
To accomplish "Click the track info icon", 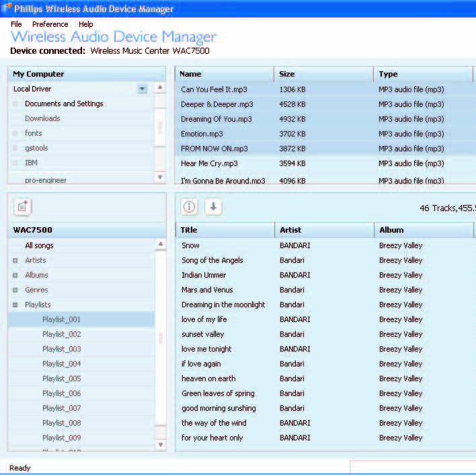I will pos(190,207).
